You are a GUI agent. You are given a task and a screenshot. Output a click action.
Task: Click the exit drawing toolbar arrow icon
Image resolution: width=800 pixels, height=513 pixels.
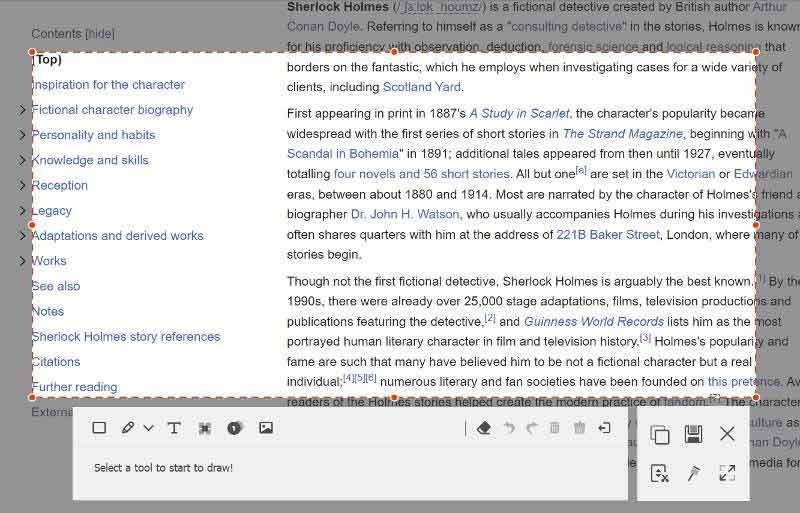point(605,428)
